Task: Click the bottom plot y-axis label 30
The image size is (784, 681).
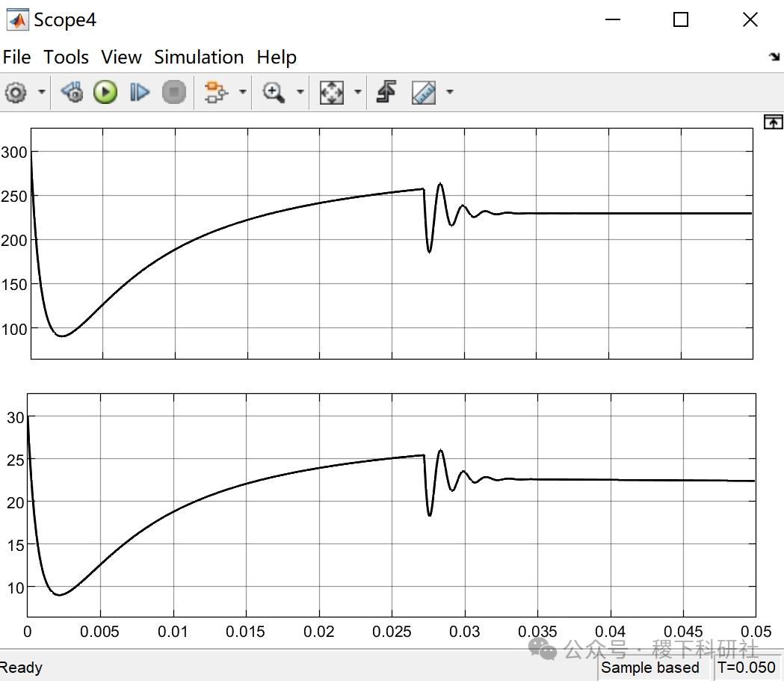Action: 16,418
